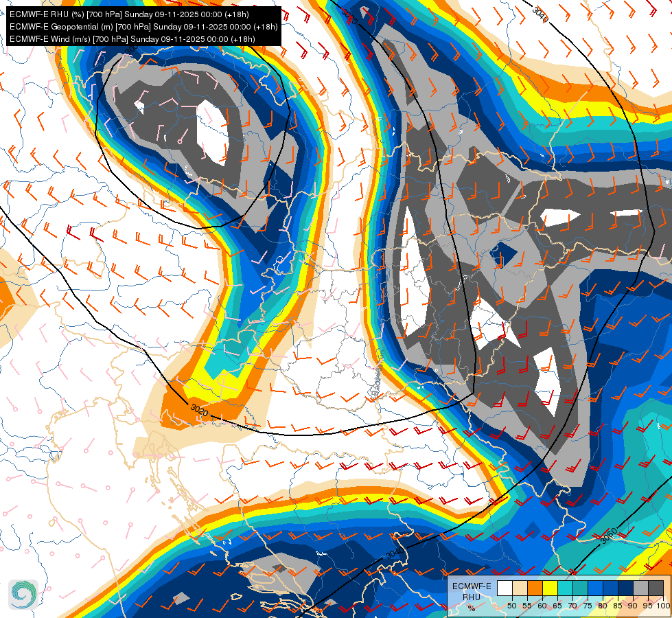Click the RHU (%) title line
Screen dimensions: 672x618
point(129,14)
